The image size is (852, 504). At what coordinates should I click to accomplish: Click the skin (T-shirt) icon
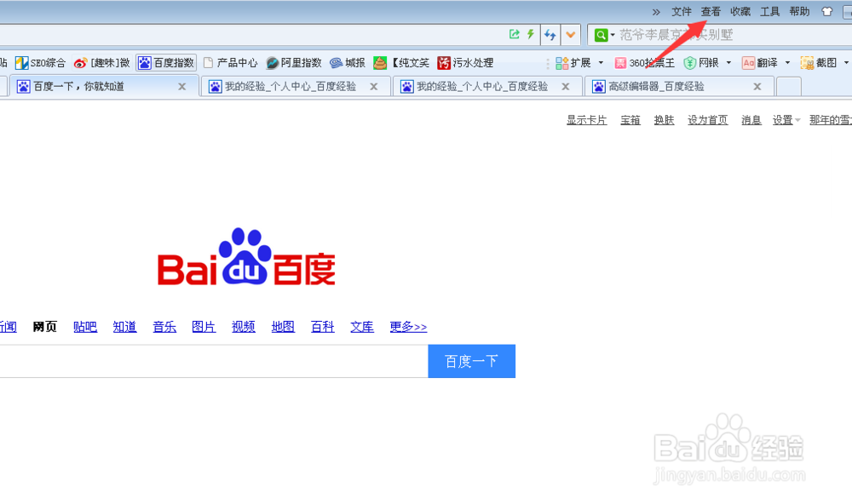coord(827,11)
